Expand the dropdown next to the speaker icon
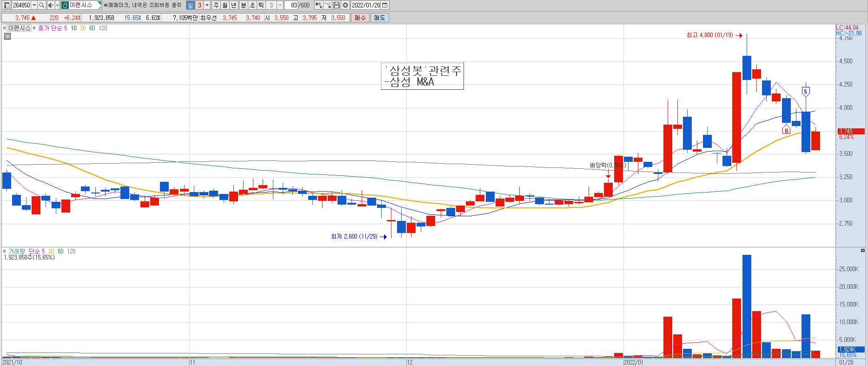Viewport: 868px width, 366px height. point(57,5)
